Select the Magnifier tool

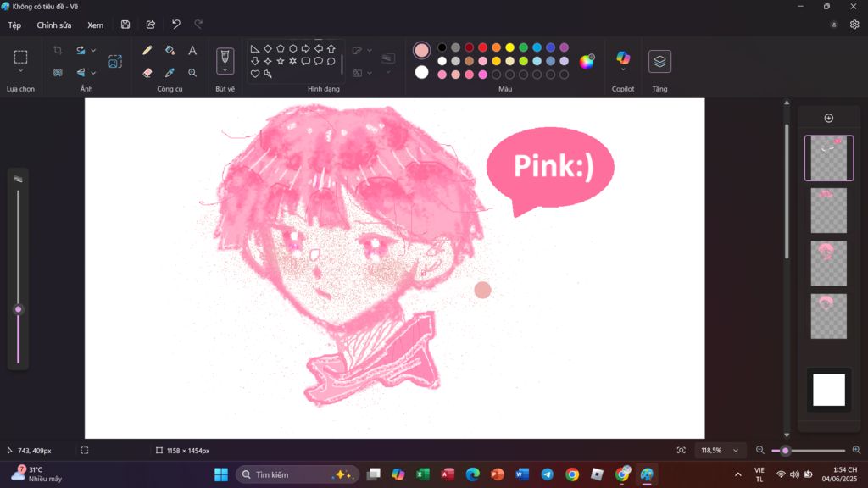[x=192, y=73]
